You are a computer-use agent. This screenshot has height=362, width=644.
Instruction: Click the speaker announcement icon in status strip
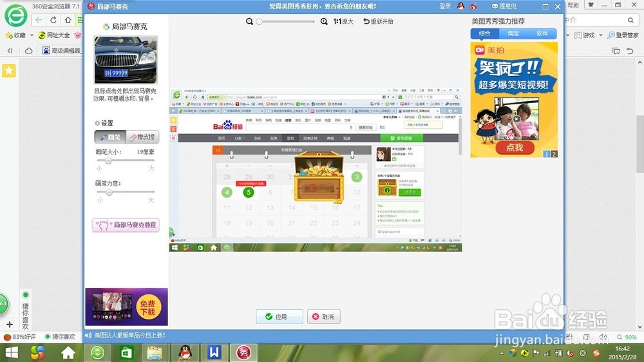click(x=88, y=336)
